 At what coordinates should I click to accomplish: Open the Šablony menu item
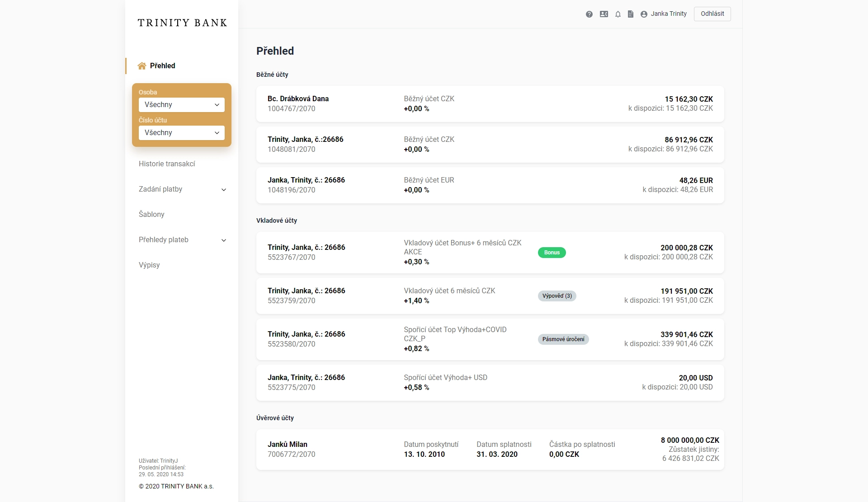click(x=151, y=215)
